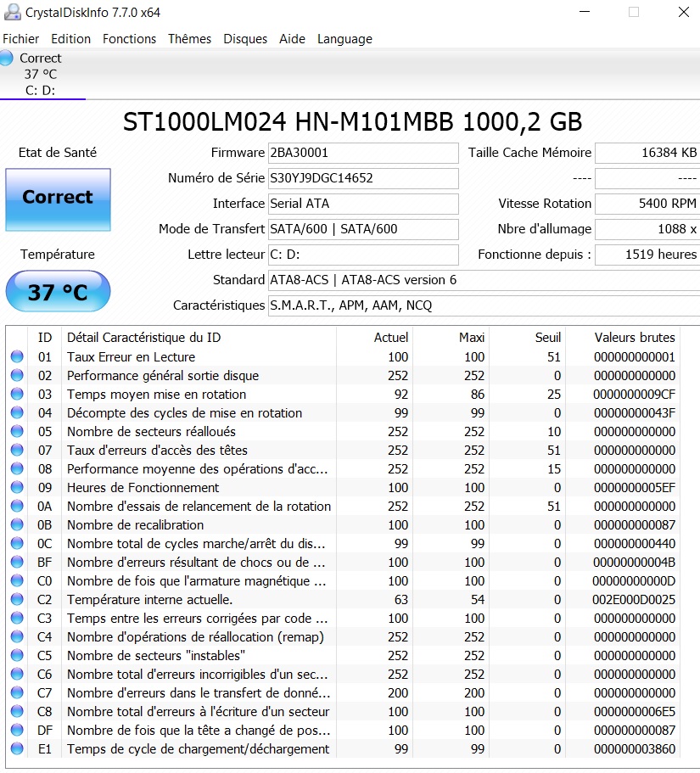Image resolution: width=700 pixels, height=773 pixels.
Task: Select the row text Nombre de secteurs réalloués
Action: (x=151, y=432)
